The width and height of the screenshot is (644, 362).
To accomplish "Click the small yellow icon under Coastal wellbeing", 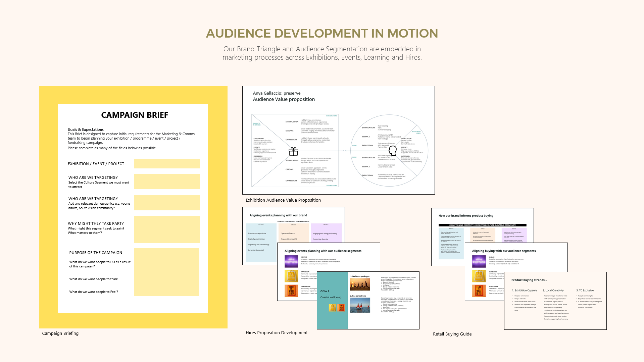I will tap(332, 308).
